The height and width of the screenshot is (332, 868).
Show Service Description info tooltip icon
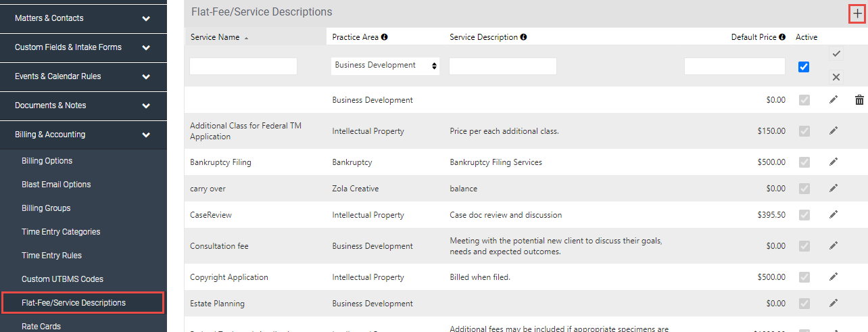(524, 37)
